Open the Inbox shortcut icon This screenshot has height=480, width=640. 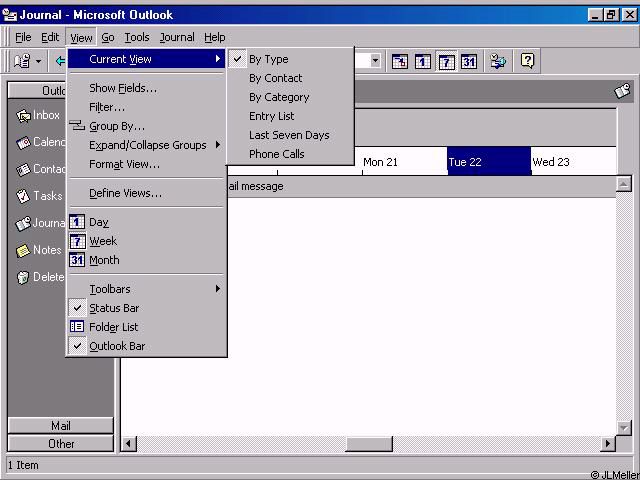point(23,116)
